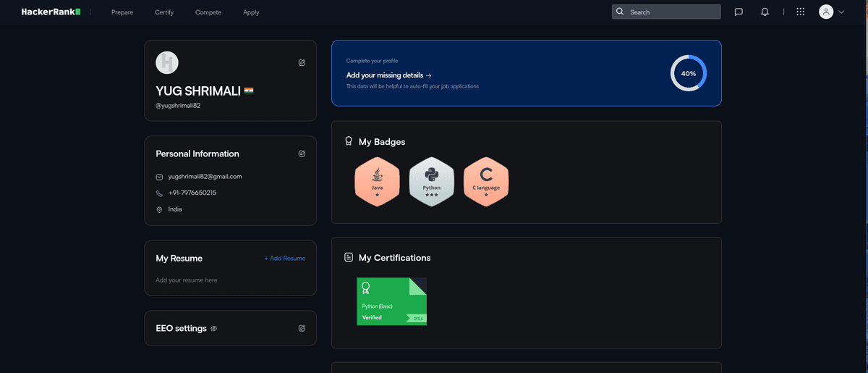
Task: Click Add your resume here text
Action: point(187,280)
